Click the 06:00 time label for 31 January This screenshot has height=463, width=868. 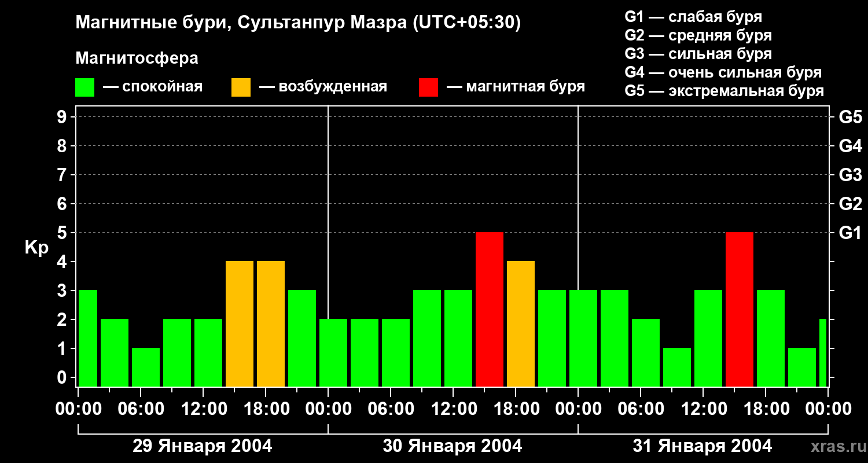click(x=641, y=409)
